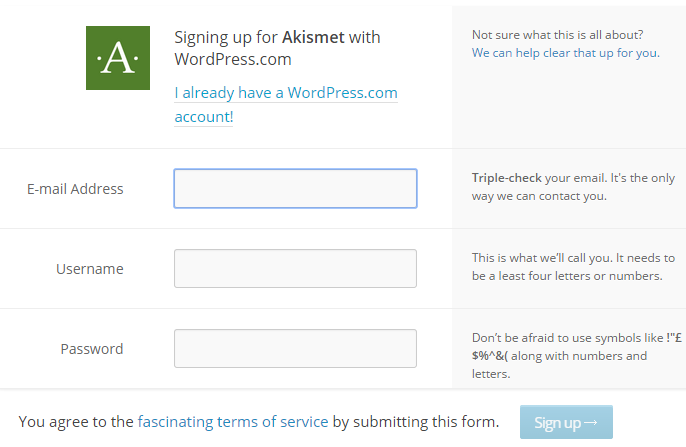
Task: Click the 'along with numbers and letters' password hint line
Action: 560,365
